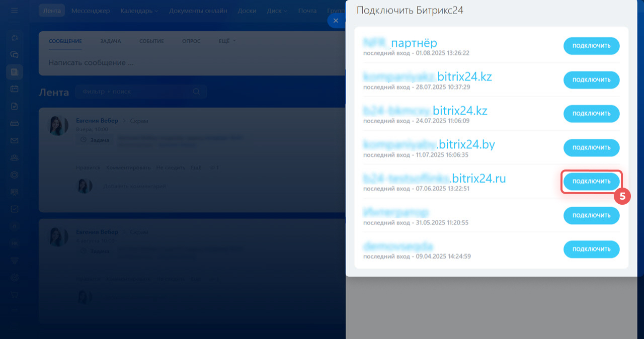Expand the Ещё dropdown in post composer
Screen dimensions: 644x339
click(x=227, y=41)
